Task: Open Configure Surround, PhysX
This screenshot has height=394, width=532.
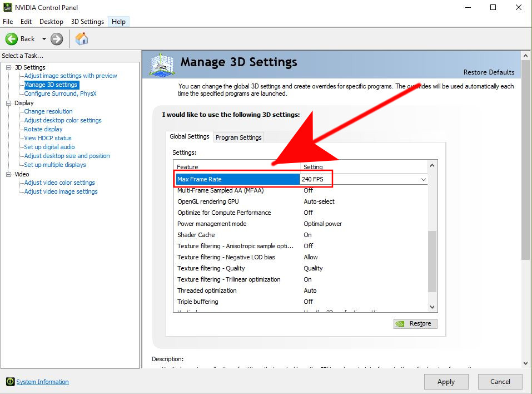Action: [x=61, y=93]
